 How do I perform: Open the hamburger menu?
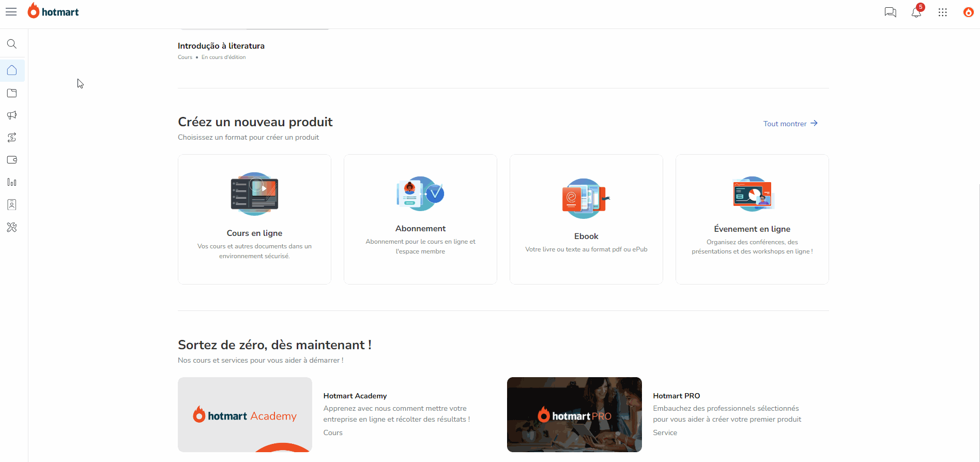(x=11, y=12)
